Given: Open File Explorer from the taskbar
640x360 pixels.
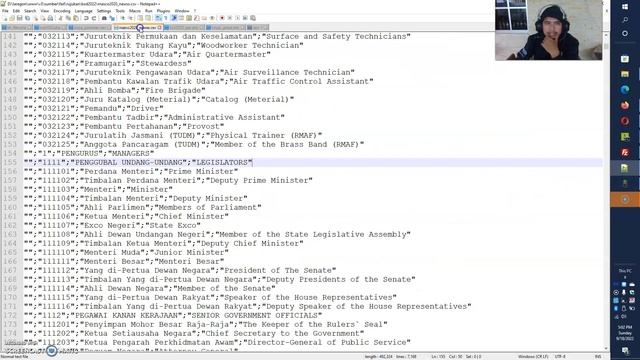Looking at the screenshot, I should [x=625, y=74].
